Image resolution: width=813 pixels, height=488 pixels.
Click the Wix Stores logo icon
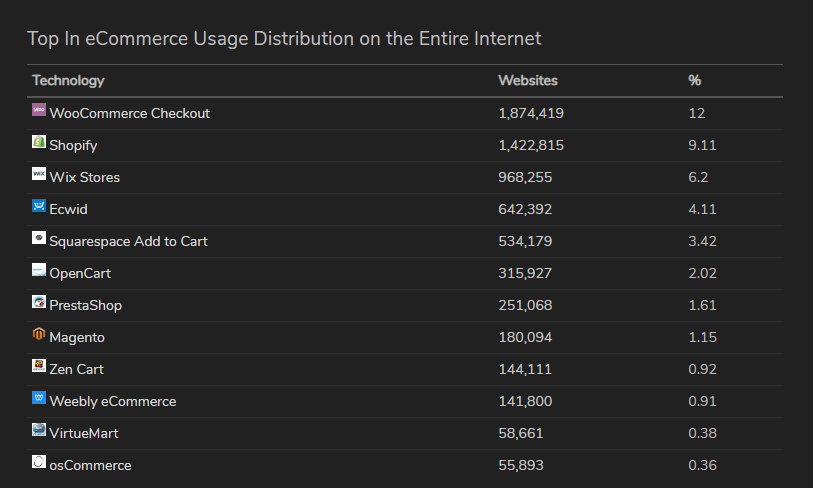[x=39, y=174]
